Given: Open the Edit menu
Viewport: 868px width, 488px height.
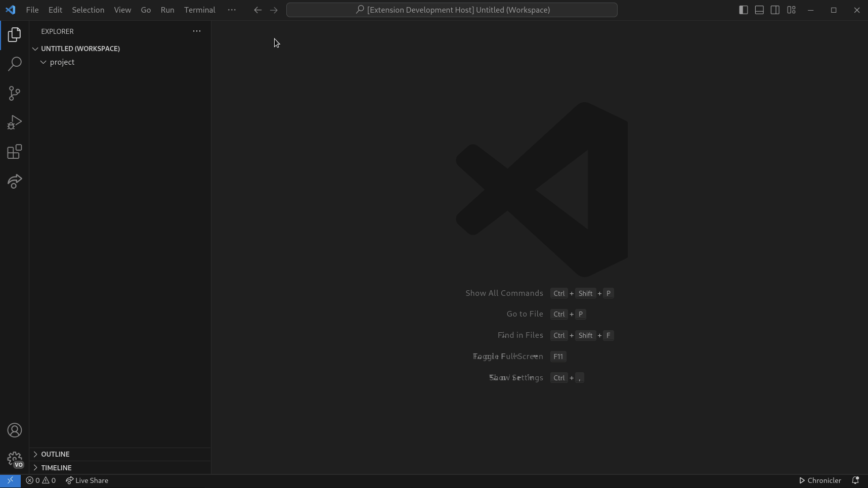Looking at the screenshot, I should [55, 10].
